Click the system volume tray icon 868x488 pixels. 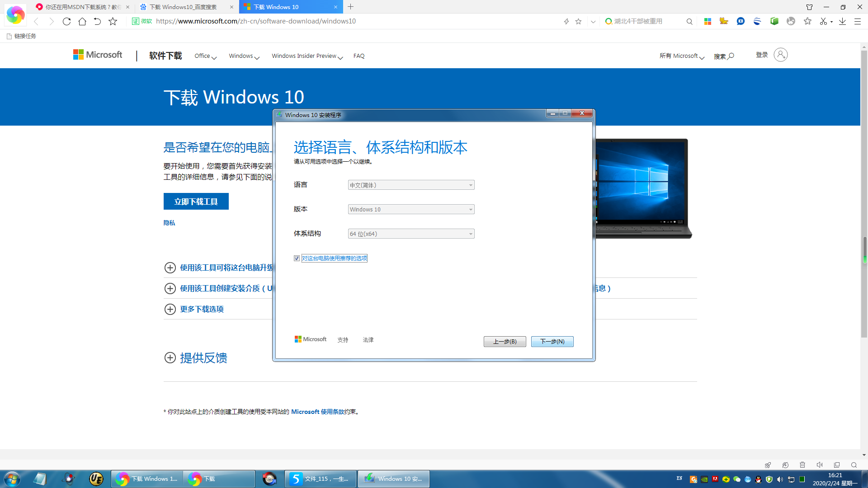tap(780, 479)
